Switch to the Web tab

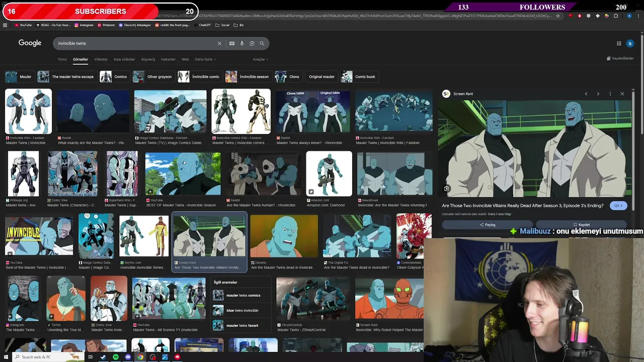click(185, 59)
